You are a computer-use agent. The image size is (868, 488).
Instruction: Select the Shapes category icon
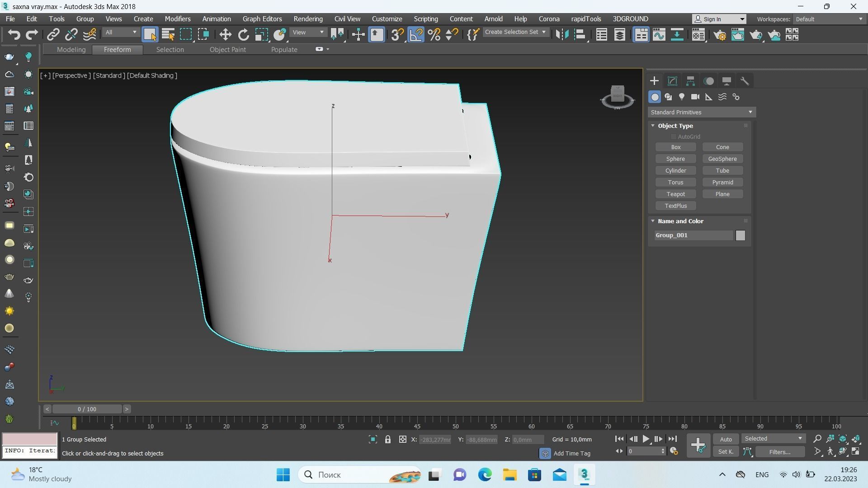pos(668,97)
